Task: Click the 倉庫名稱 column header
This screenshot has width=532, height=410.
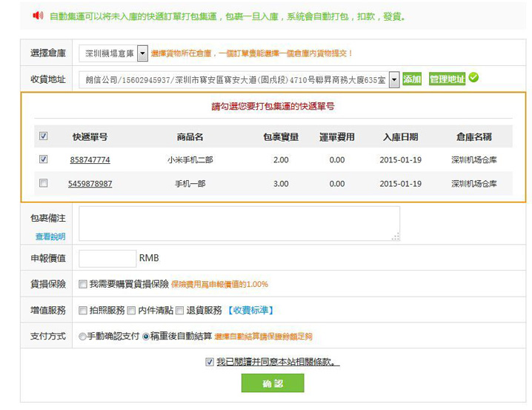Action: tap(474, 136)
